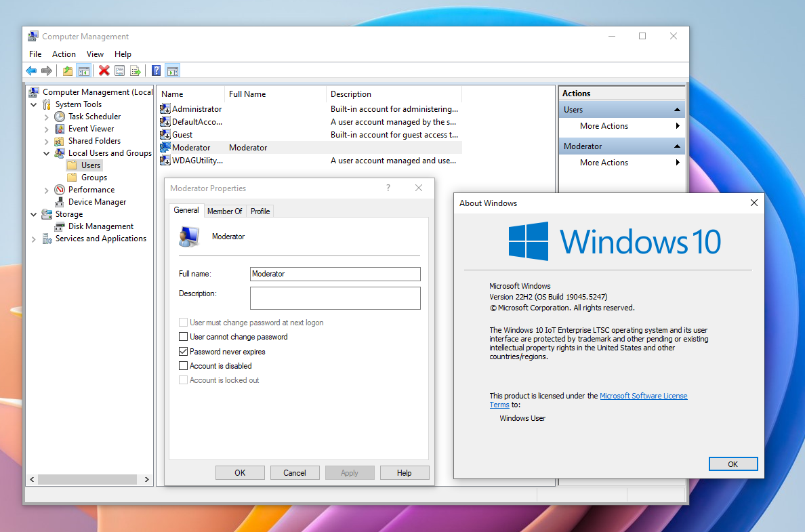This screenshot has width=805, height=532.
Task: Select the Moderator row in user list
Action: point(310,147)
